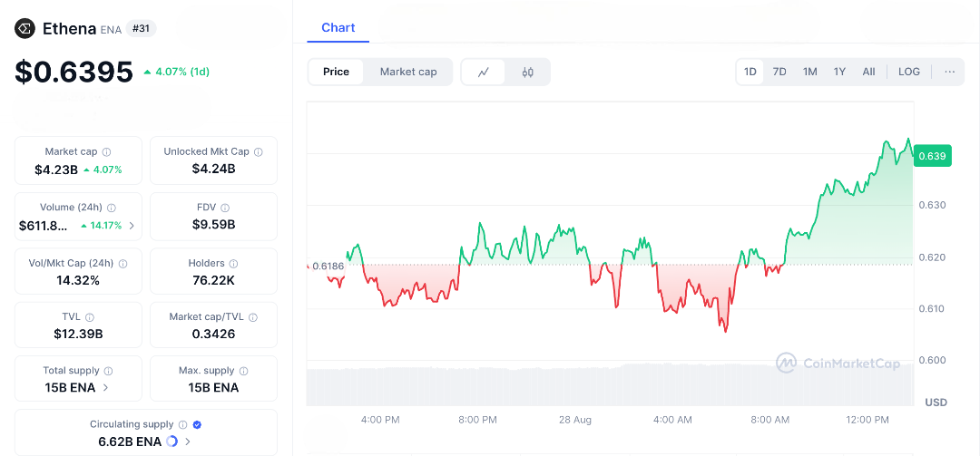Open Unlocked Mkt Cap info icon

click(258, 151)
